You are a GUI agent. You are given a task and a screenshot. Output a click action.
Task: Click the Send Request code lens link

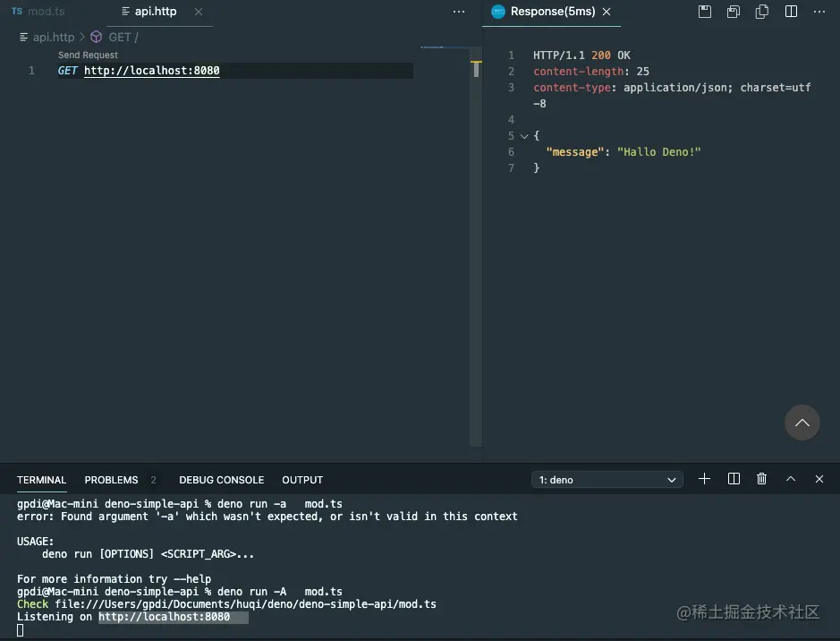click(87, 55)
